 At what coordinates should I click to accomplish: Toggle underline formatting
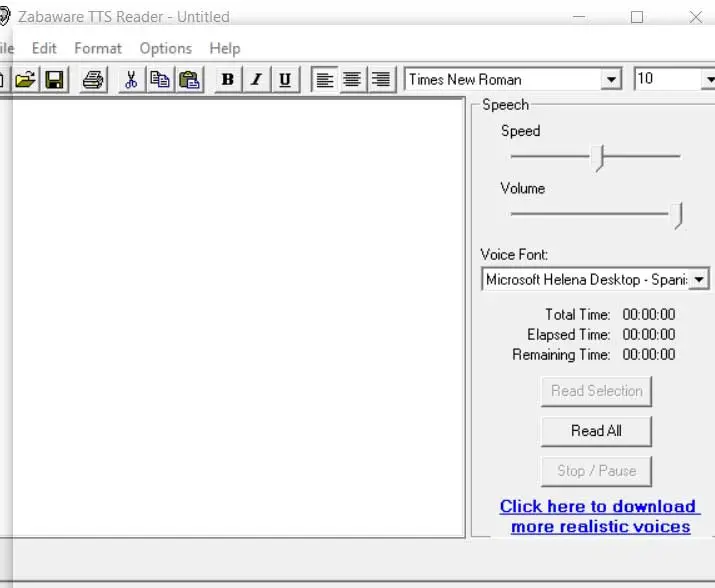285,80
